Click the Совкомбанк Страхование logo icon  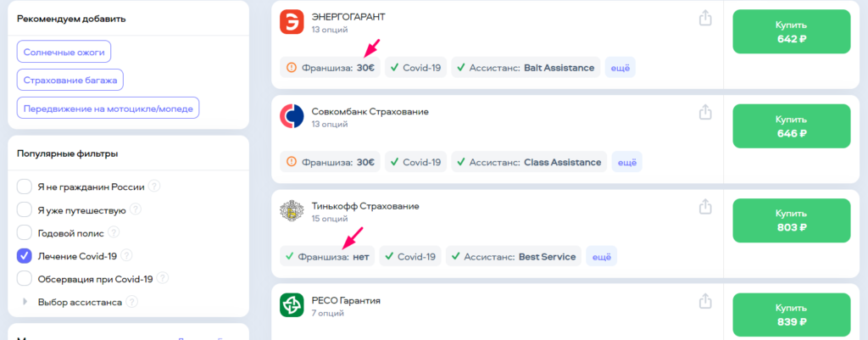pos(292,117)
